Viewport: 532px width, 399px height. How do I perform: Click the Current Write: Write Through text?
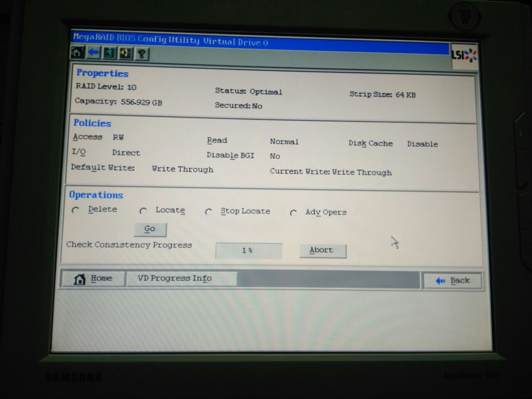331,172
